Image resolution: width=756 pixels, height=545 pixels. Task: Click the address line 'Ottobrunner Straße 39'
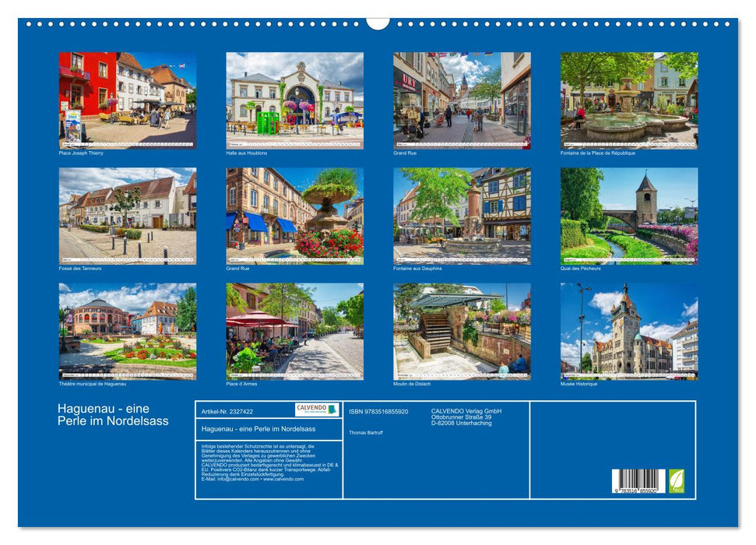[x=462, y=417]
